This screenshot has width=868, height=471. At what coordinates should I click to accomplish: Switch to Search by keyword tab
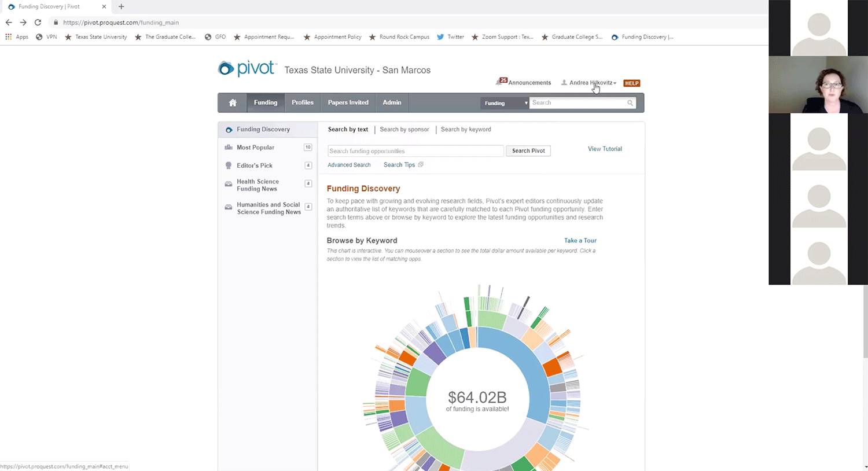tap(466, 129)
